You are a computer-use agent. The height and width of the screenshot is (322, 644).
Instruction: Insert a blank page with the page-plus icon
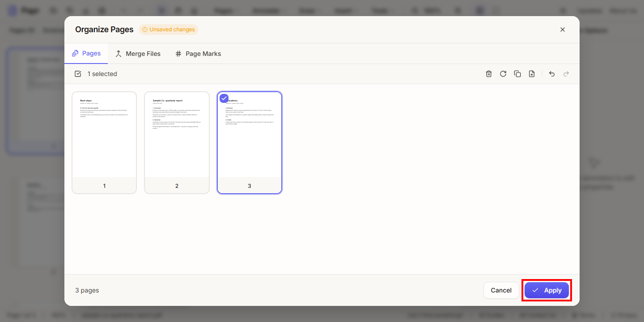pos(532,74)
